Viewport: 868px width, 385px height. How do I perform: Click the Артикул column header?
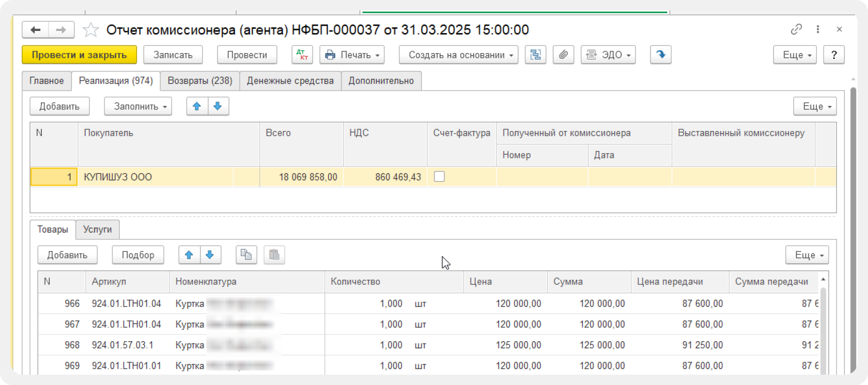pos(128,282)
